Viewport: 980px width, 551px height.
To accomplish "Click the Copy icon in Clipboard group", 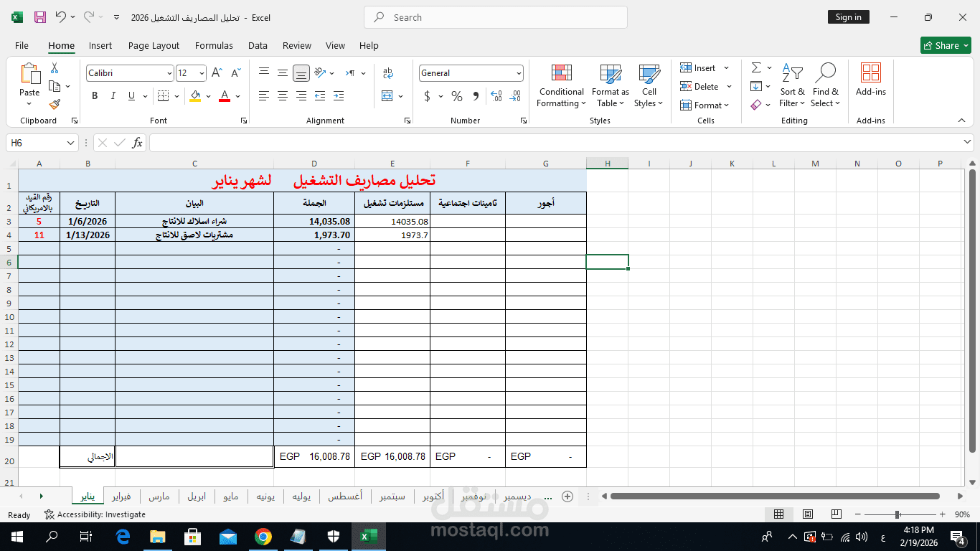I will [x=55, y=86].
